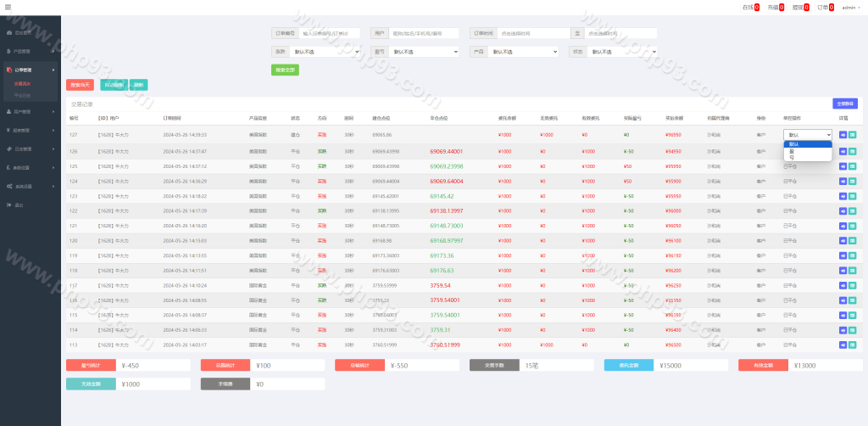Click the 全部静音 button above the table
Viewport: 868px width, 426px height.
(845, 104)
